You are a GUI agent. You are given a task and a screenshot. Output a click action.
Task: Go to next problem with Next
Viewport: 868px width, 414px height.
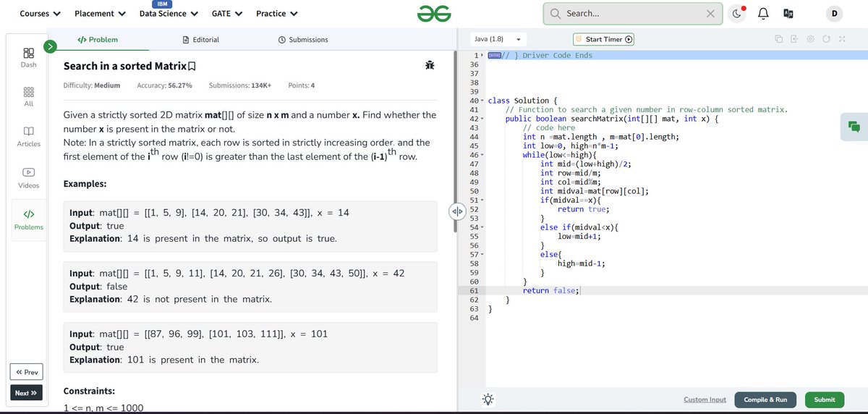click(x=27, y=393)
